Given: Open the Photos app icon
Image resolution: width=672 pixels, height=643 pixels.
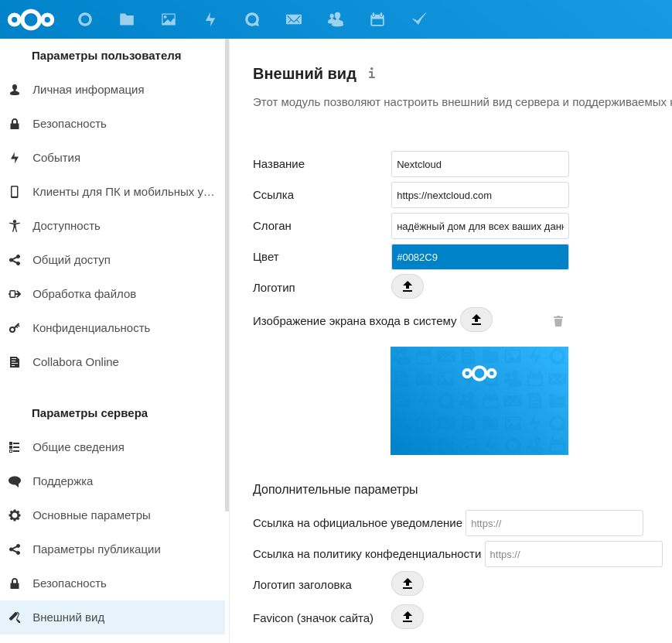Looking at the screenshot, I should click(169, 19).
